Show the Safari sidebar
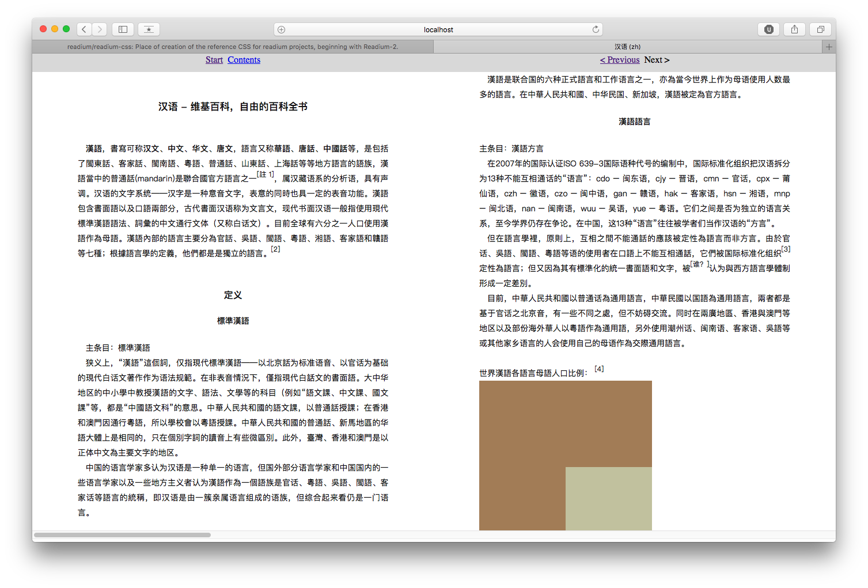This screenshot has width=868, height=588. point(123,29)
